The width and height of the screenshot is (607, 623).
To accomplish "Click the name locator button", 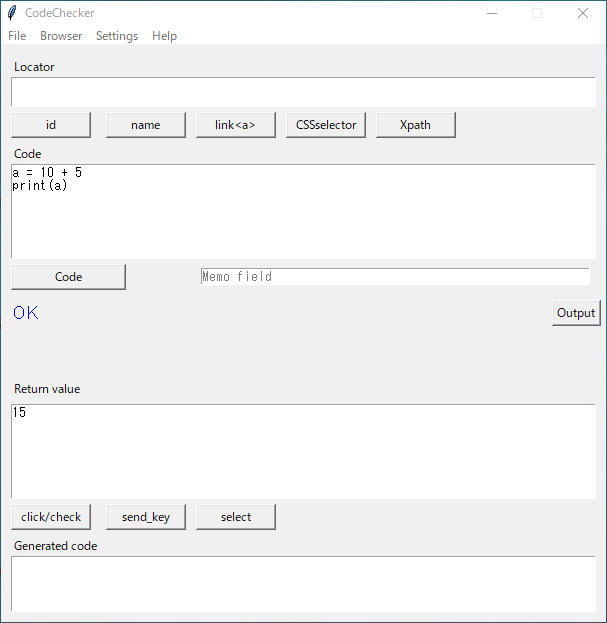I will (146, 125).
